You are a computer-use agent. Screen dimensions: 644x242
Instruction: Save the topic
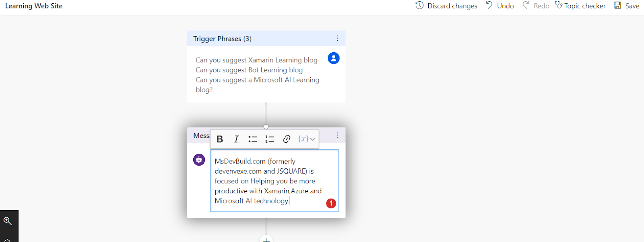[627, 6]
